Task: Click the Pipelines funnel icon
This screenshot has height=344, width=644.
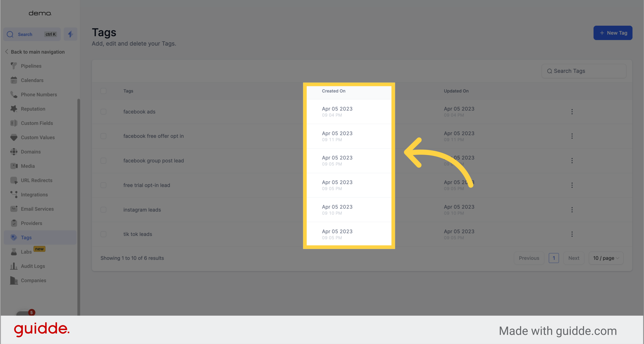Action: click(x=14, y=66)
